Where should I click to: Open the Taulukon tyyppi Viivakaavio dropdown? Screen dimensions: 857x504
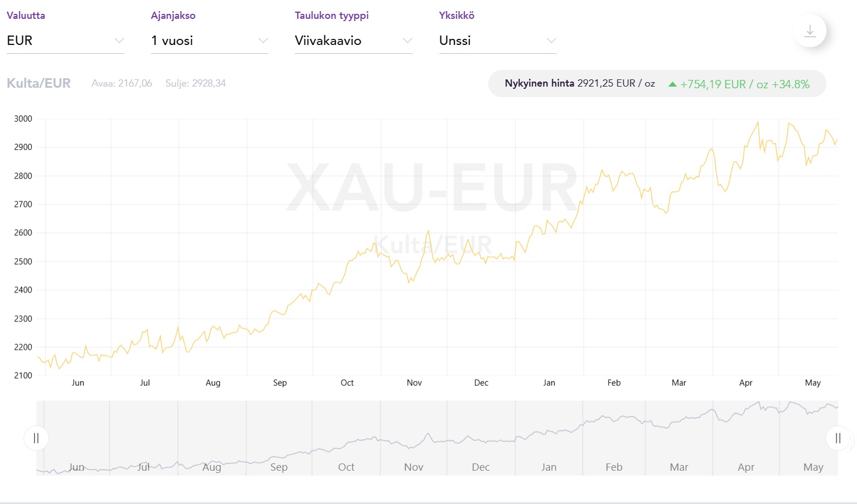pos(353,41)
